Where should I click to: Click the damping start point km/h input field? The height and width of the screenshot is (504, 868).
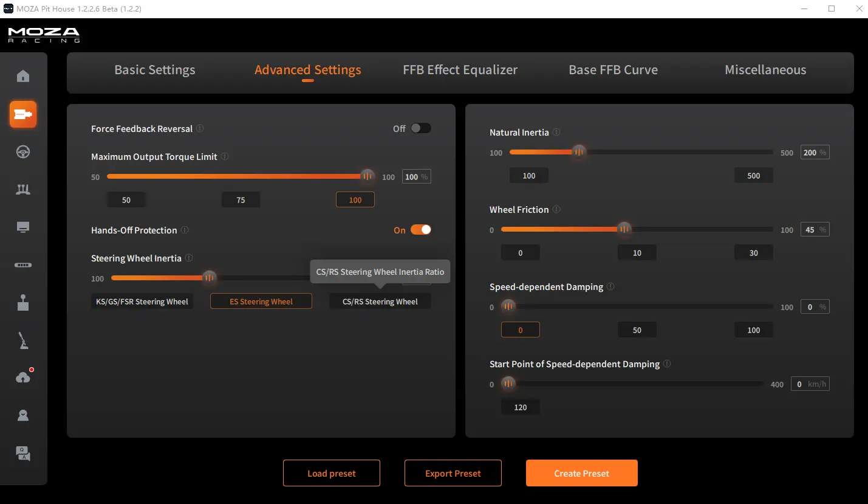pyautogui.click(x=810, y=384)
